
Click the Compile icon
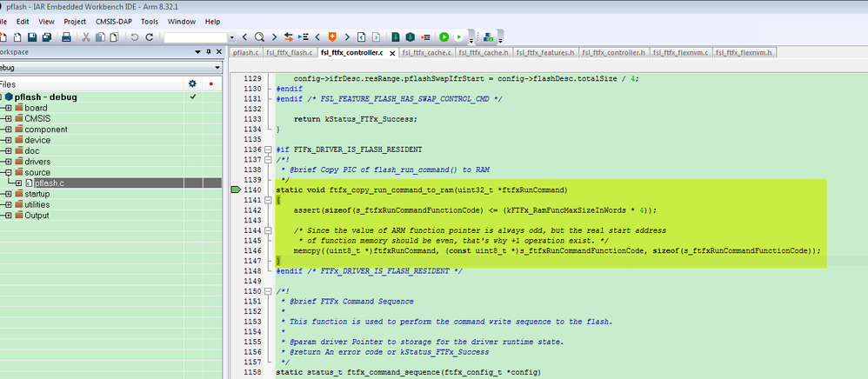click(395, 37)
